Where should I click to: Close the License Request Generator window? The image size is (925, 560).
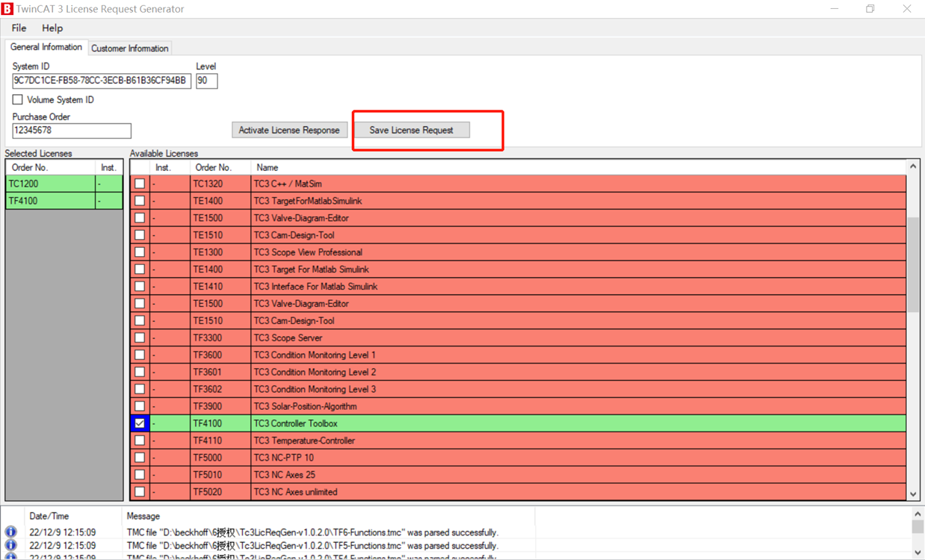pyautogui.click(x=906, y=9)
